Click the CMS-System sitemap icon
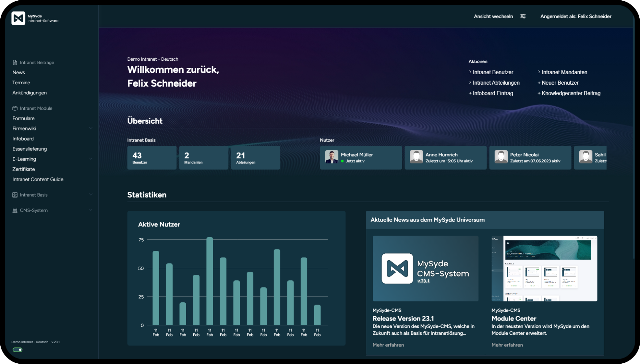The image size is (640, 364). pos(15,210)
